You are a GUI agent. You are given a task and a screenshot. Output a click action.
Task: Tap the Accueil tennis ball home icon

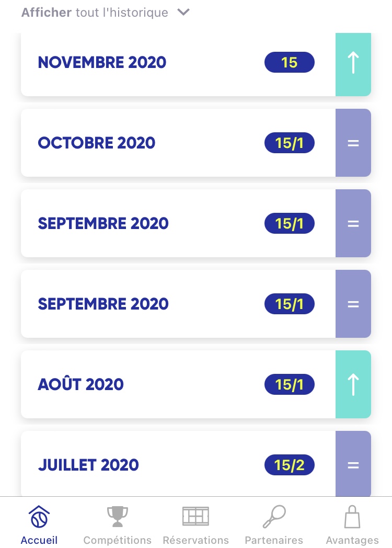pos(39,517)
